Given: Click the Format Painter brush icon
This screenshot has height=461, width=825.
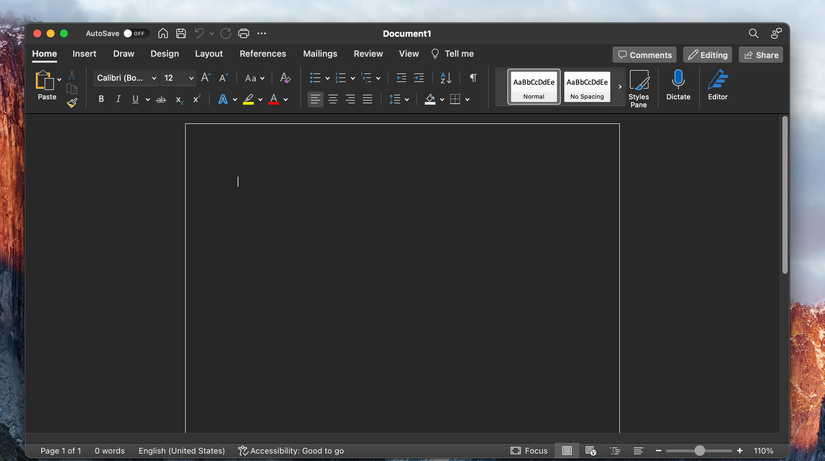Looking at the screenshot, I should coord(72,102).
